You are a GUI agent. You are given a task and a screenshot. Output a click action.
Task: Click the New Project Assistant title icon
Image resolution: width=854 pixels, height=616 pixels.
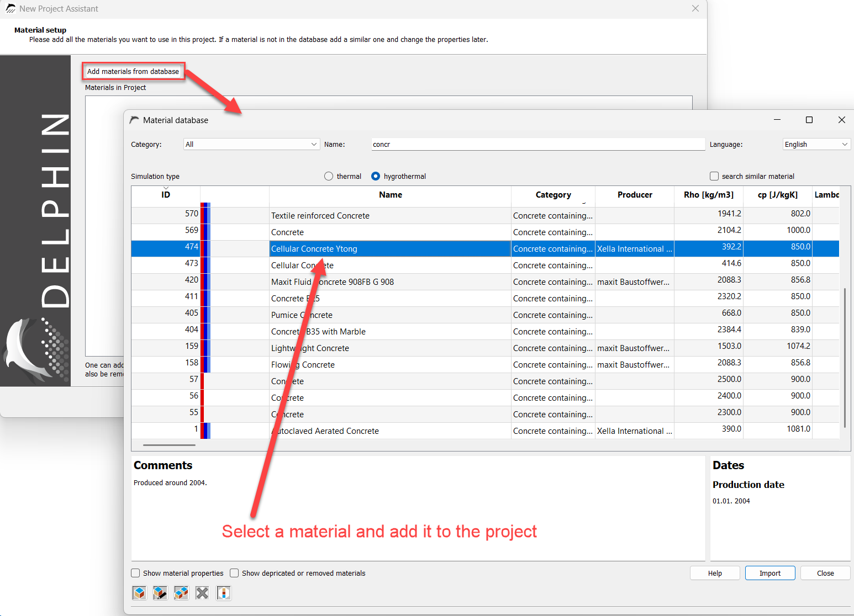pos(10,9)
